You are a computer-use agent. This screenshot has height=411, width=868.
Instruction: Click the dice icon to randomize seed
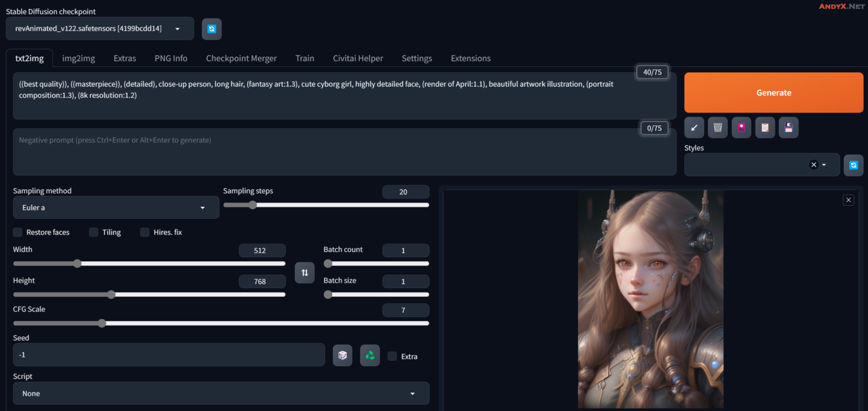[x=342, y=356]
